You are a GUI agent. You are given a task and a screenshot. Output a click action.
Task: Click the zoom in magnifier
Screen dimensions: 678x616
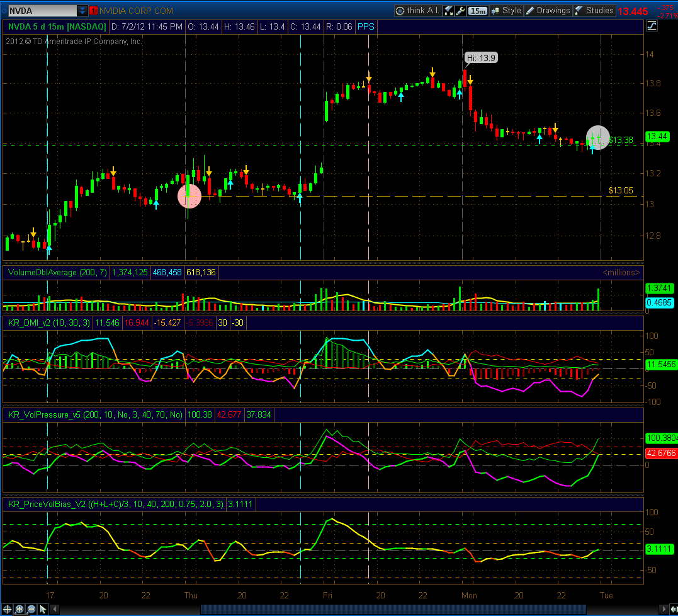[20, 610]
